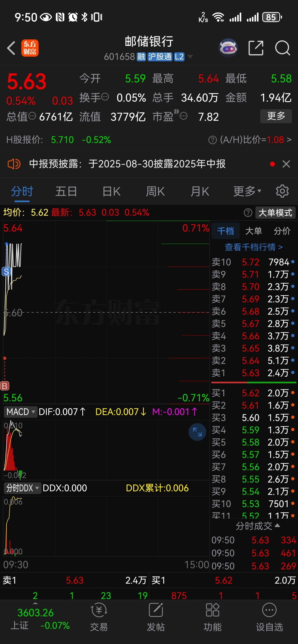Tap the 融 margin badge

tap(141, 57)
